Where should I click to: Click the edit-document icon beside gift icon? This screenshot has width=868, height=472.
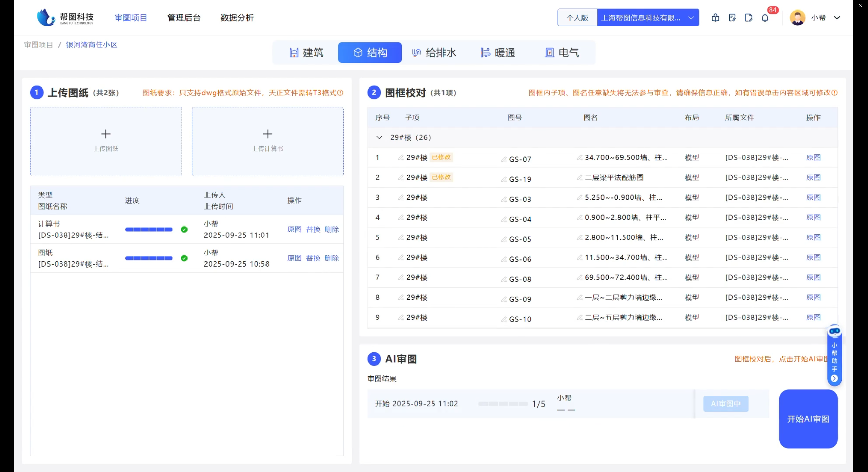(x=732, y=18)
